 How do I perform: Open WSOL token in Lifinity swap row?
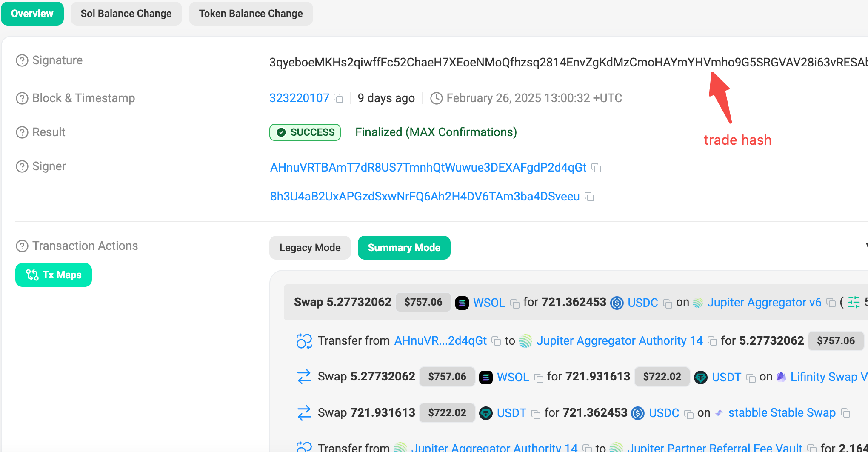point(513,378)
